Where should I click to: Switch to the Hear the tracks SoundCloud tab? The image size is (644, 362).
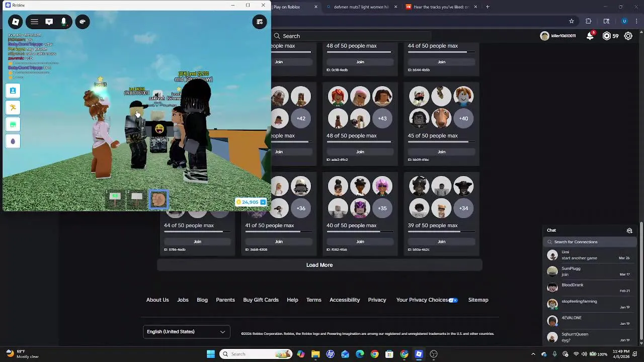(x=441, y=7)
